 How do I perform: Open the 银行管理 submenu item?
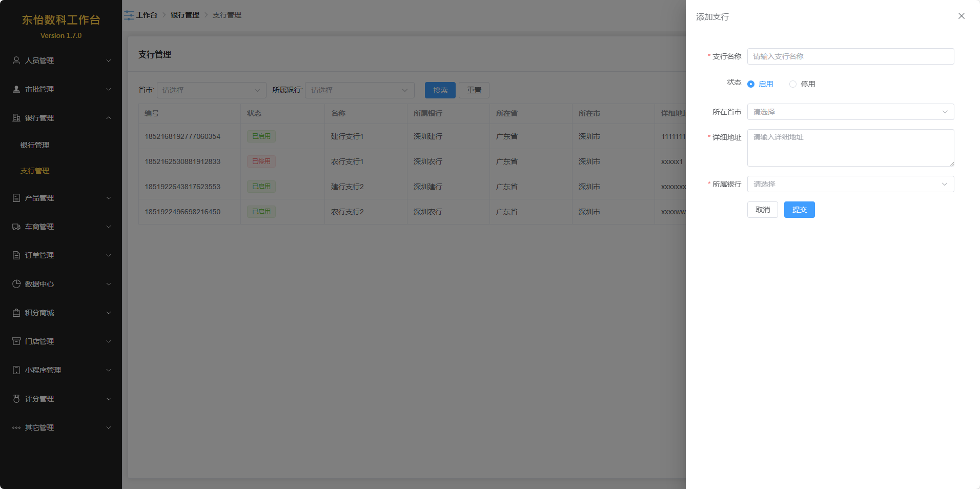[35, 145]
